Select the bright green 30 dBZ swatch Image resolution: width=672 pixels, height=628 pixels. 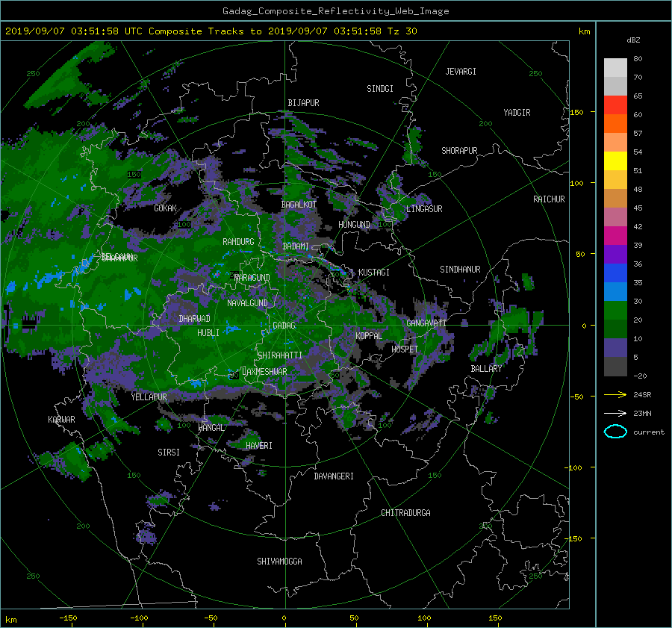coord(615,310)
